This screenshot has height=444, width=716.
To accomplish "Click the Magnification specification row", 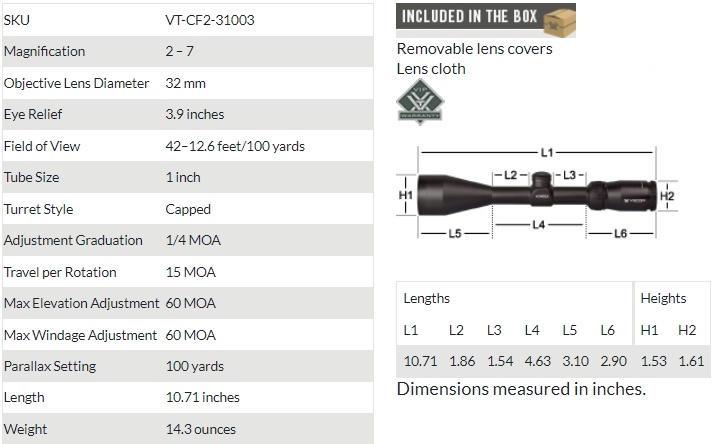I will tap(188, 51).
